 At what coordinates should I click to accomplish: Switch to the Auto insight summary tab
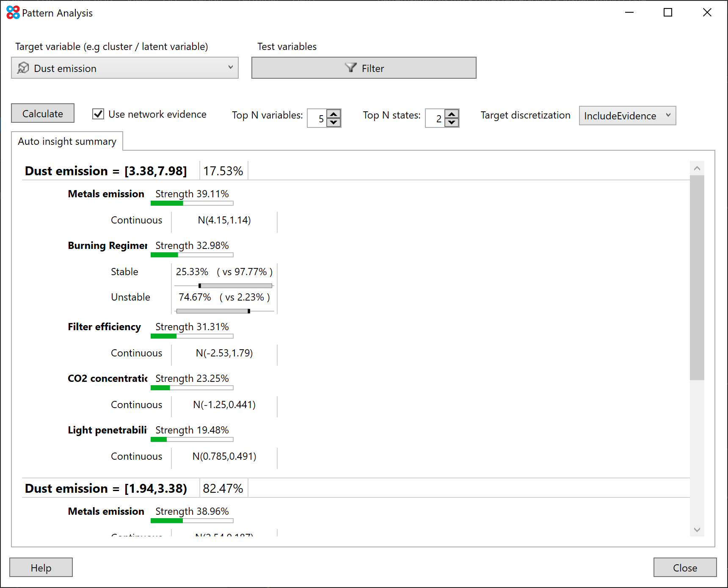[67, 141]
